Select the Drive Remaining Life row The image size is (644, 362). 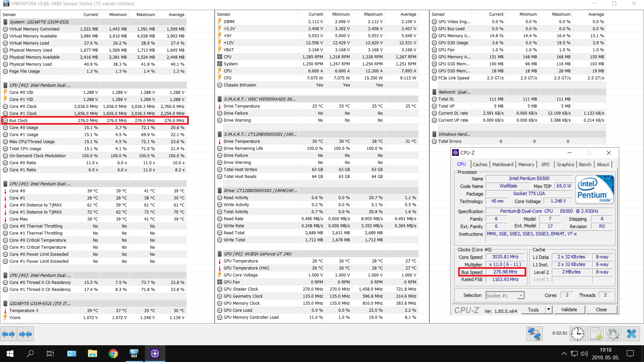(x=317, y=148)
